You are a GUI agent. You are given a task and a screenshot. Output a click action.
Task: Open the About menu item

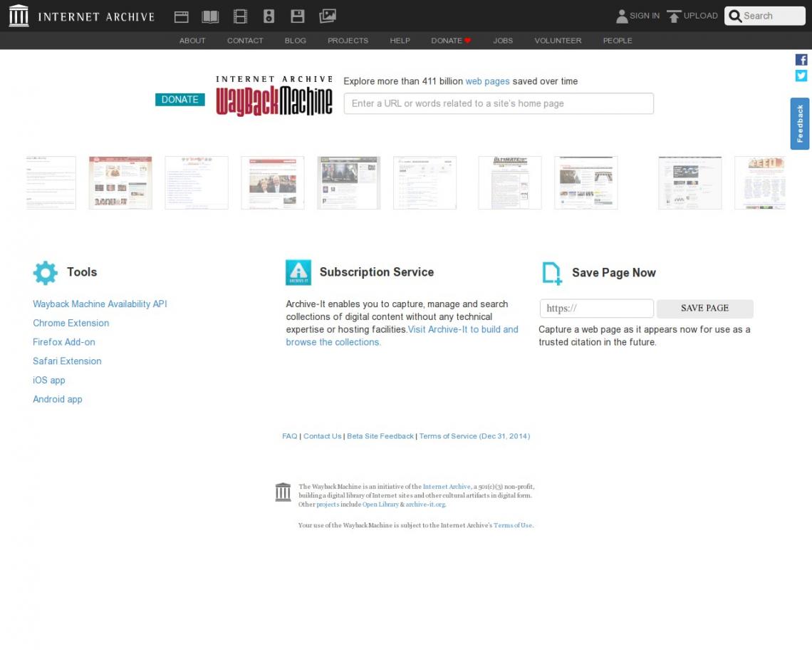pos(192,41)
